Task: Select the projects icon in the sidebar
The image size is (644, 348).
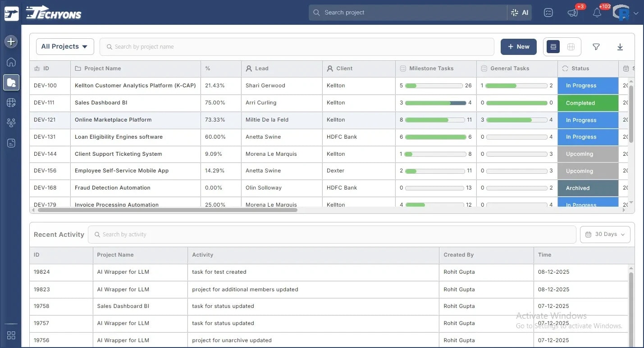Action: tap(11, 82)
